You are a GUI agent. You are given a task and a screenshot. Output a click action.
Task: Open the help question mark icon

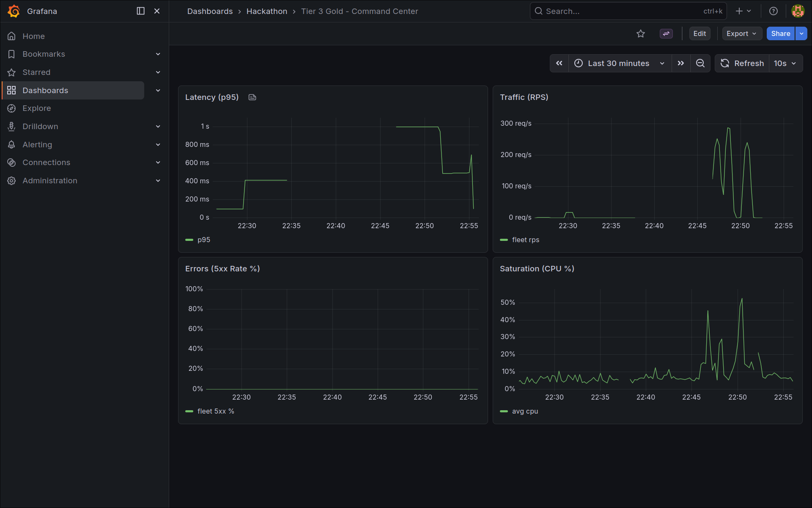pyautogui.click(x=774, y=11)
